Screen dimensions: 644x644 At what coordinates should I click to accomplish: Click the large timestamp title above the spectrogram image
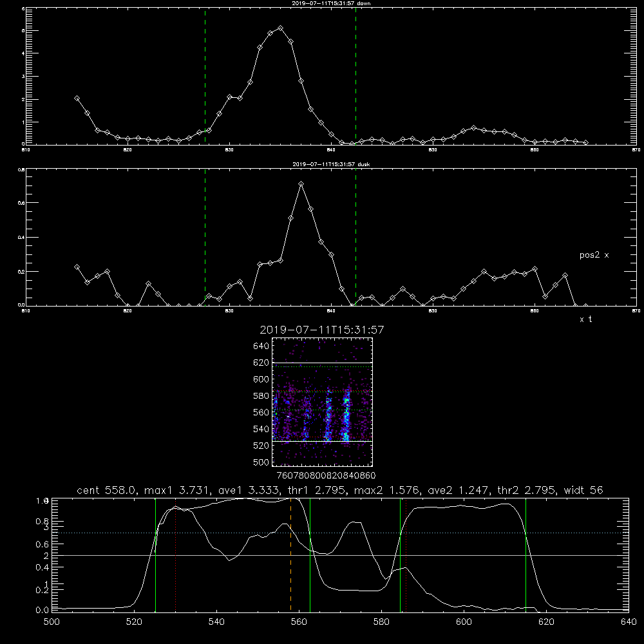point(322,330)
